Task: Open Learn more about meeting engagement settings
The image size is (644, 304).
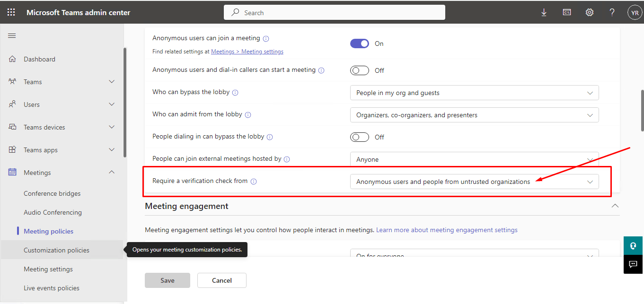Action: point(447,230)
